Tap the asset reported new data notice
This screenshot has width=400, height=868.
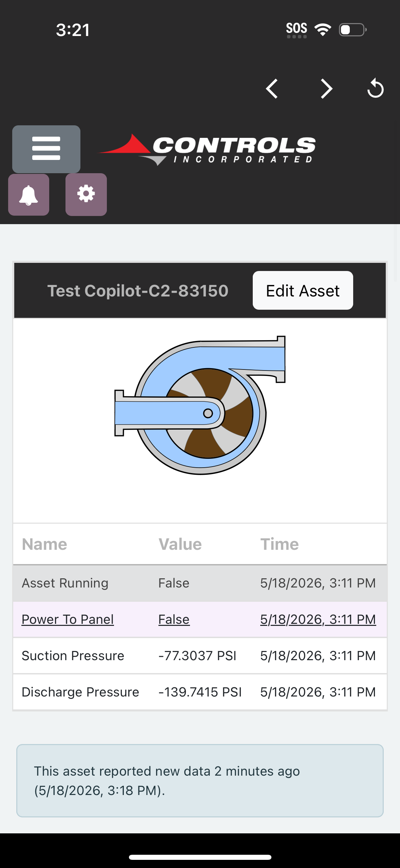point(200,781)
